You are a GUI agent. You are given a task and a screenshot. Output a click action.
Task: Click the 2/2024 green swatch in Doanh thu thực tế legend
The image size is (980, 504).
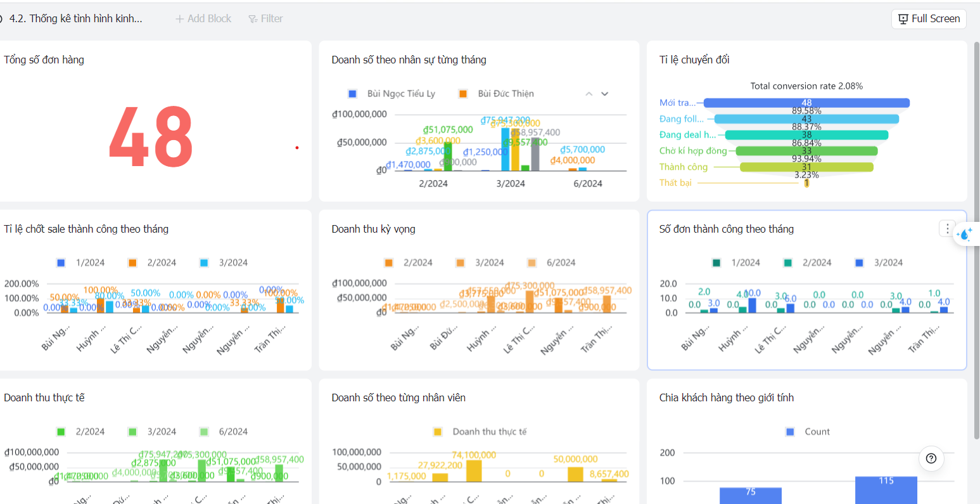pos(61,432)
